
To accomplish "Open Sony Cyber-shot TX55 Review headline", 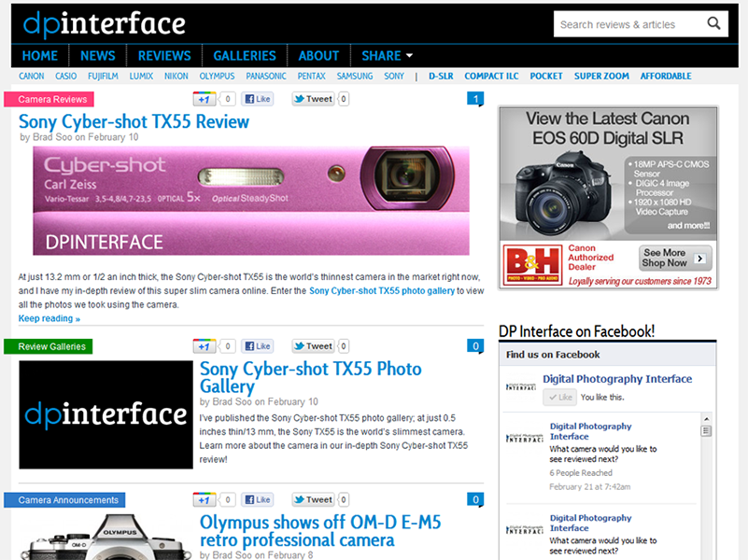I will click(134, 121).
